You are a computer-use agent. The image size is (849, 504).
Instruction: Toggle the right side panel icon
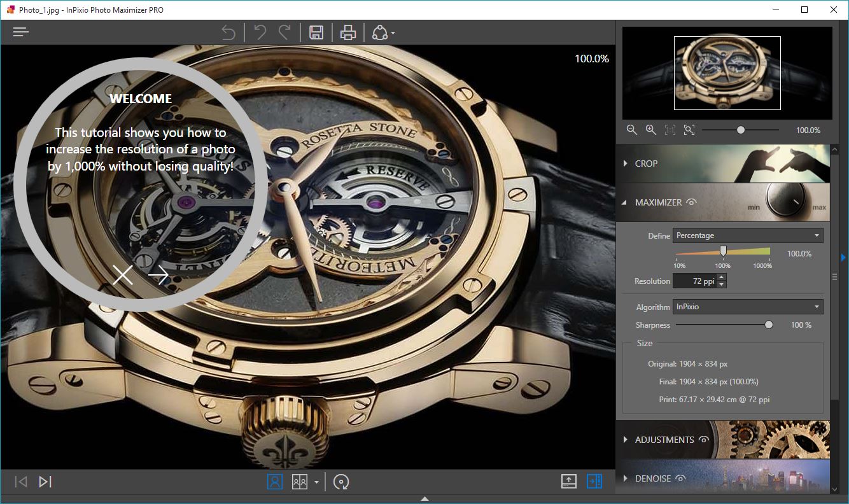[x=594, y=482]
